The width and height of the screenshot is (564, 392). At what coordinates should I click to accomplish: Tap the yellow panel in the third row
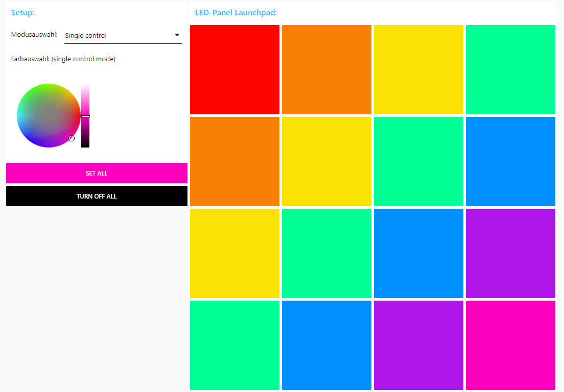[234, 253]
